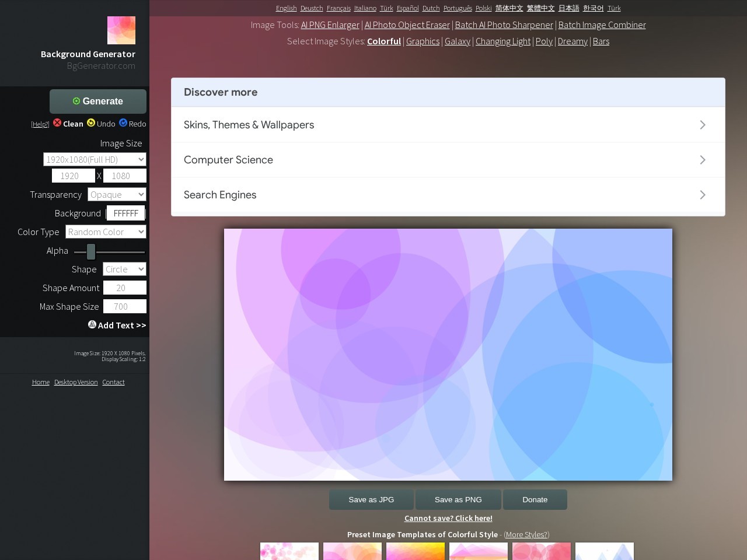Image resolution: width=747 pixels, height=560 pixels.
Task: Open the Color Type dropdown
Action: pyautogui.click(x=106, y=232)
